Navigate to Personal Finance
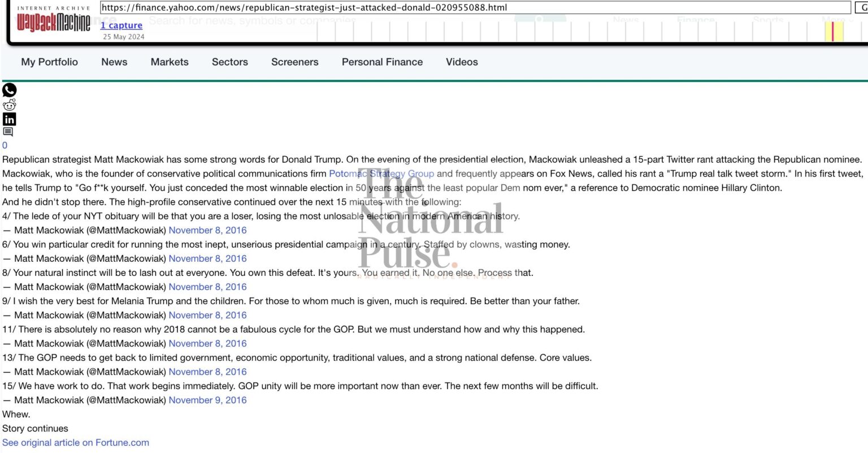 click(382, 62)
